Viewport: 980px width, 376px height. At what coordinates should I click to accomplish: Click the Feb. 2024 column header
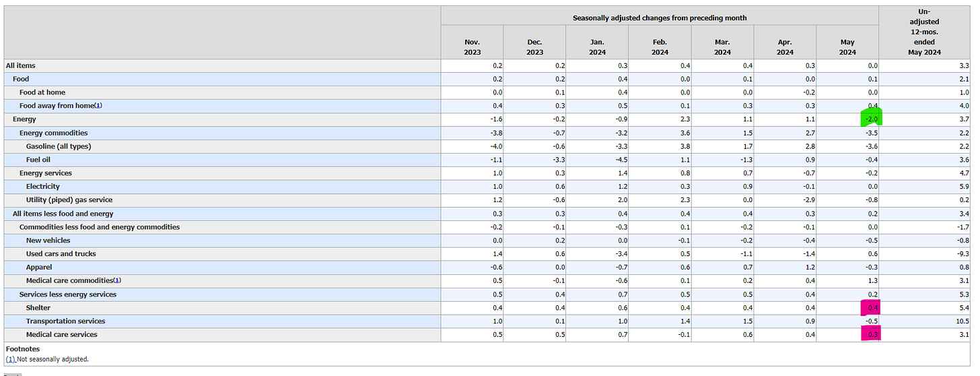[660, 46]
